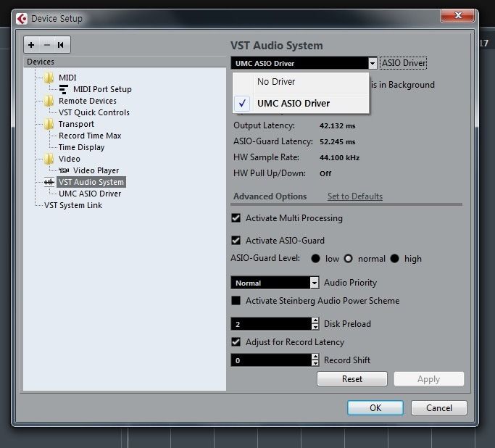The width and height of the screenshot is (495, 448).
Task: Select UMC ASIO Driver tree entry
Action: click(90, 194)
